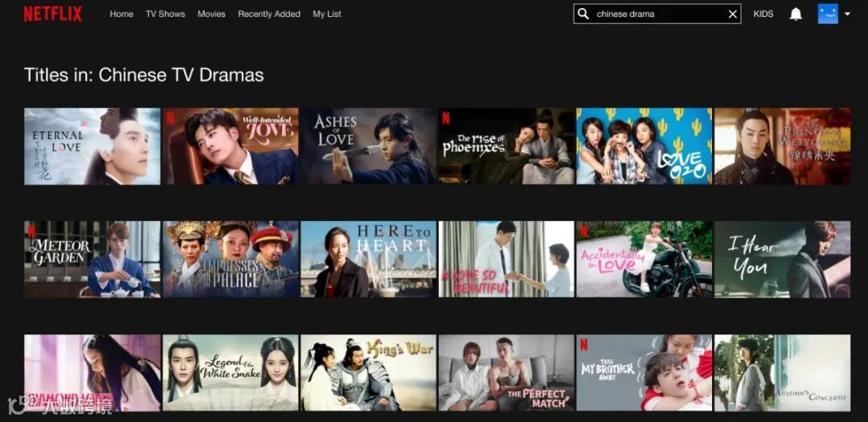Open Accidentally in Love thumbnail
The image size is (868, 422).
pos(645,259)
